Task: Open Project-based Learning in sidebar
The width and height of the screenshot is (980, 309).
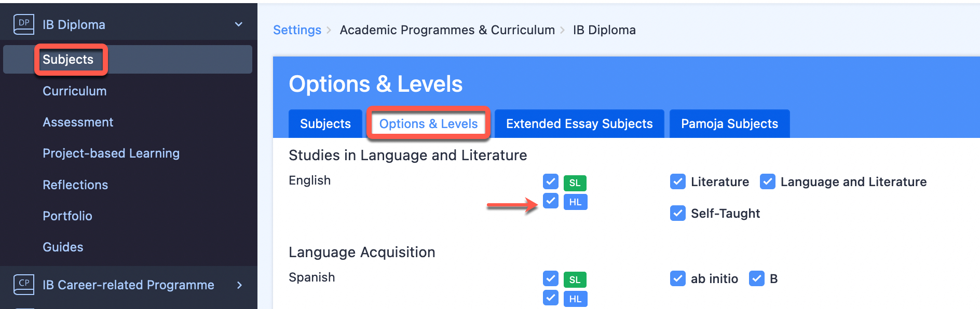Action: coord(111,153)
